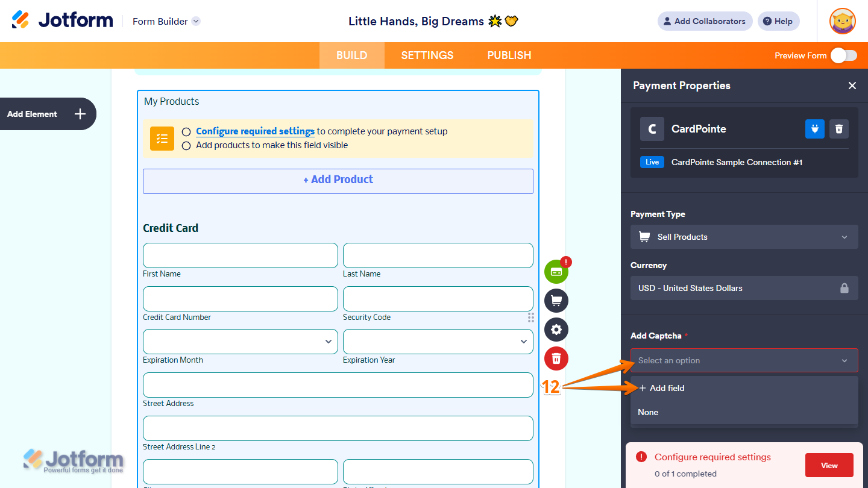Image resolution: width=868 pixels, height=488 pixels.
Task: Open the Expiration Month dropdown
Action: 241,342
